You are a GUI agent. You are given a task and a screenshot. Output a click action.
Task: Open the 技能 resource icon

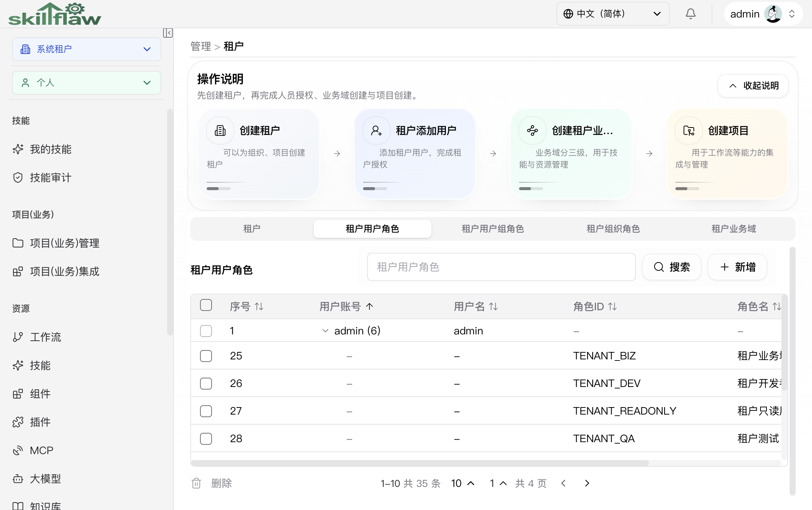[18, 365]
